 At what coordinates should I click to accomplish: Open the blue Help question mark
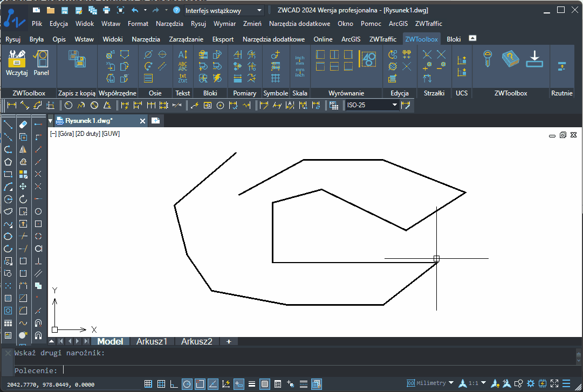point(177,10)
